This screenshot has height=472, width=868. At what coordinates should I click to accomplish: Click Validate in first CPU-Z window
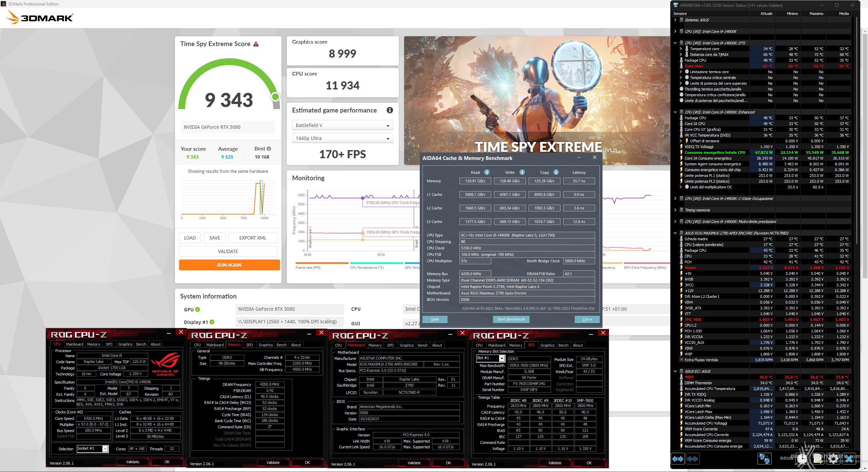[x=133, y=462]
